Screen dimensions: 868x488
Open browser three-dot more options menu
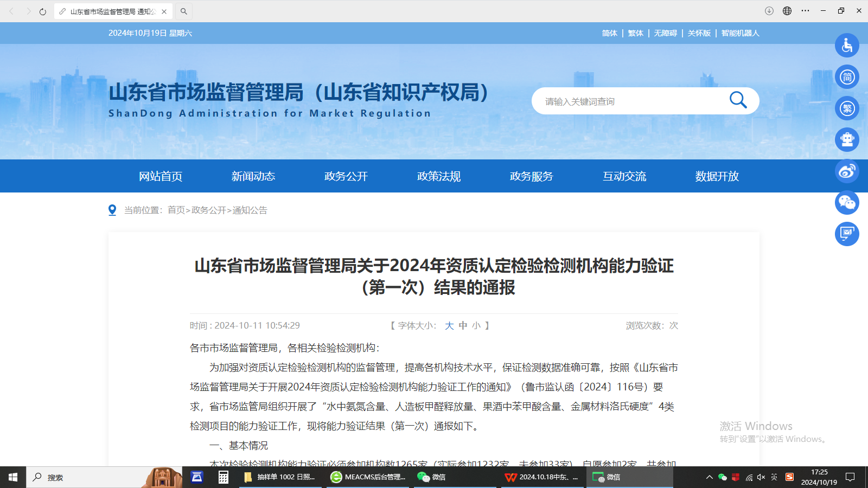[x=805, y=11]
